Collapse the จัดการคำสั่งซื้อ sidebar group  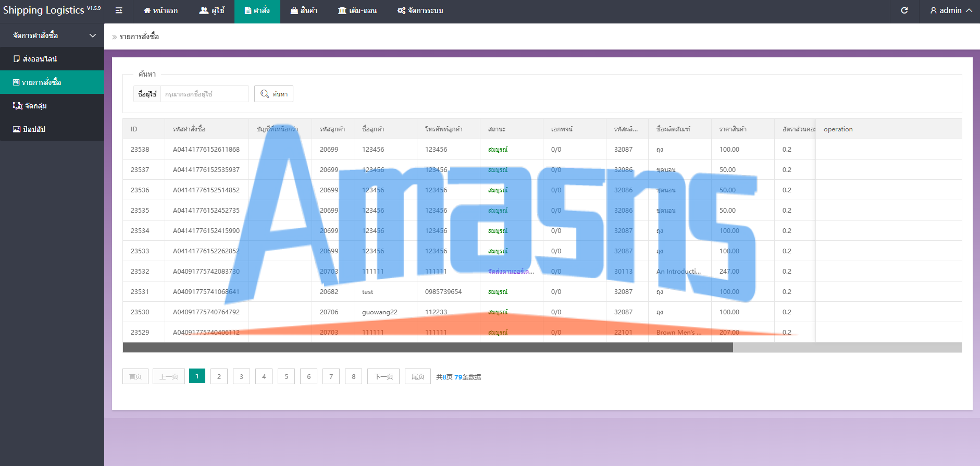point(52,35)
